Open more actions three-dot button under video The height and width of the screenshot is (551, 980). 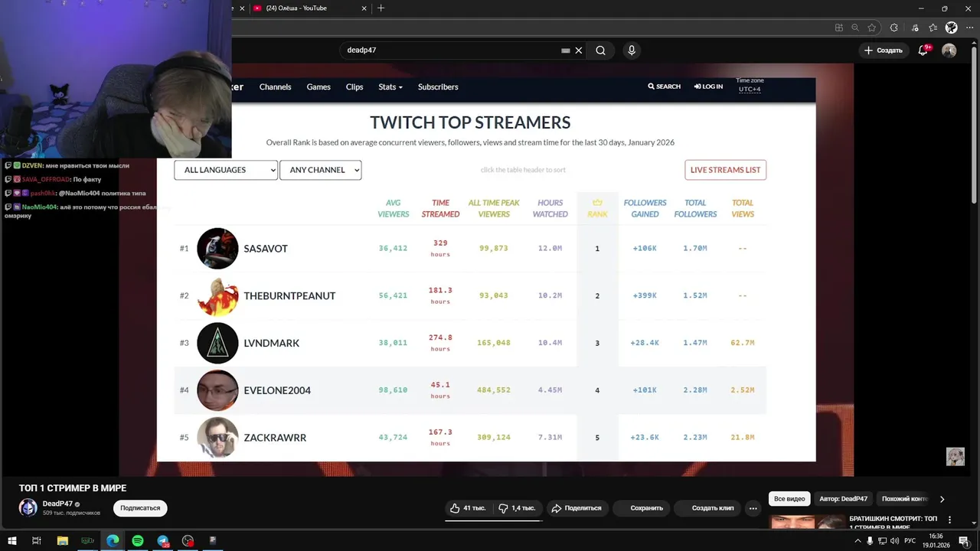(753, 508)
